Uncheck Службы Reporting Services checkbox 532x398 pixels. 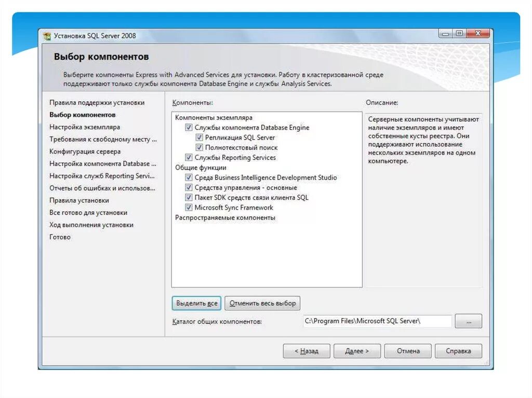point(189,157)
